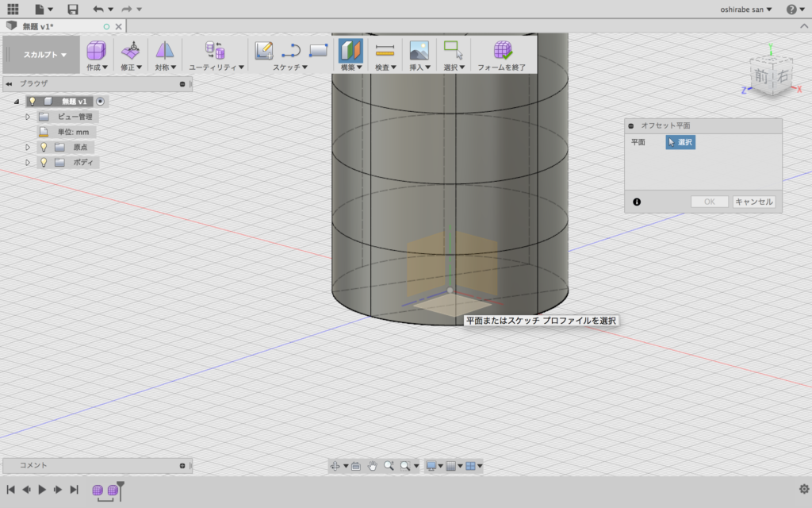Screen dimensions: 812x508
Task: Click the Grid and Snaps icon
Action: click(450, 466)
